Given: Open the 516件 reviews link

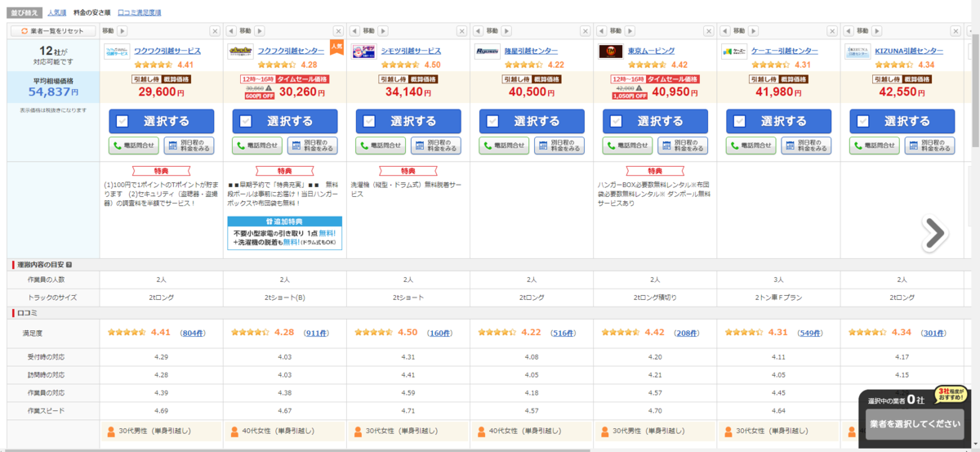Looking at the screenshot, I should click(563, 333).
